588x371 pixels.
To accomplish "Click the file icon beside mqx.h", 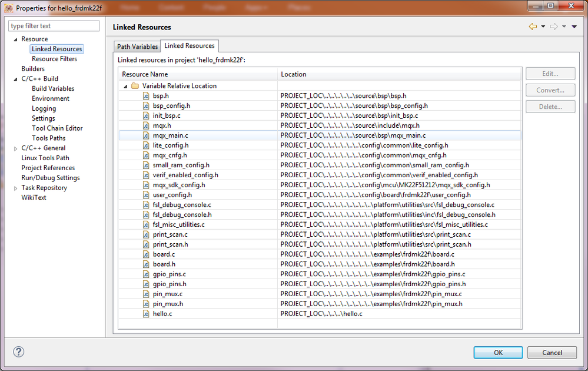I will 146,125.
